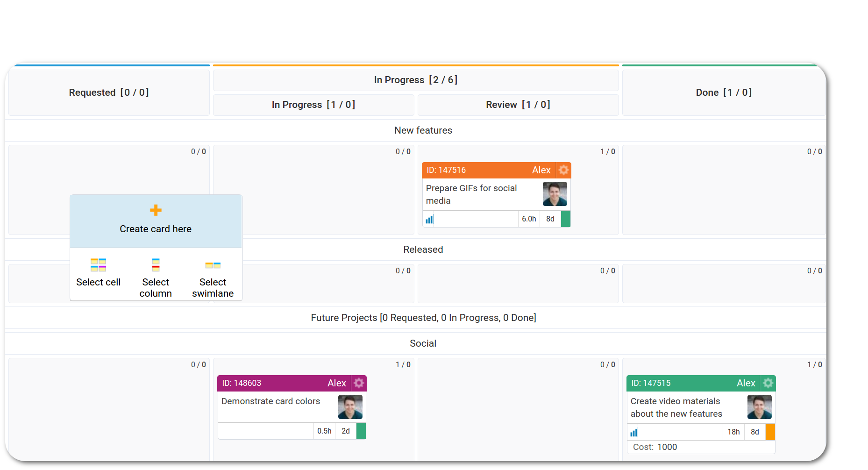This screenshot has height=470, width=868.
Task: Open card titled Prepare GIFs for social media
Action: tap(471, 194)
